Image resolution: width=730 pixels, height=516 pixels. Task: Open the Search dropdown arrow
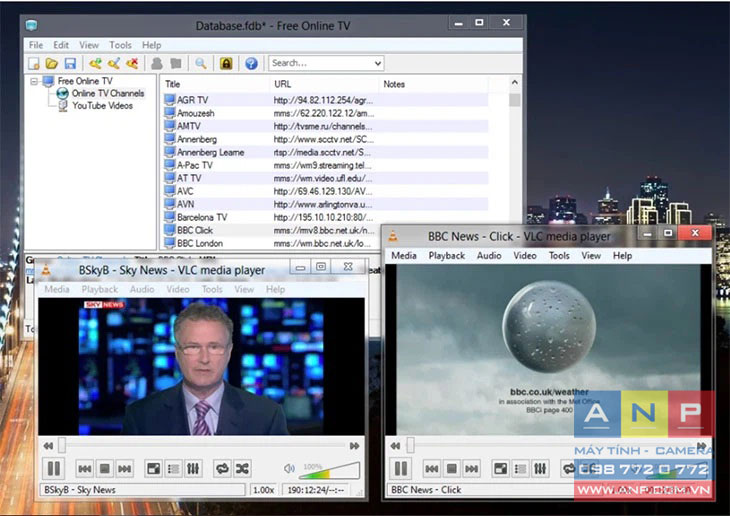point(378,63)
